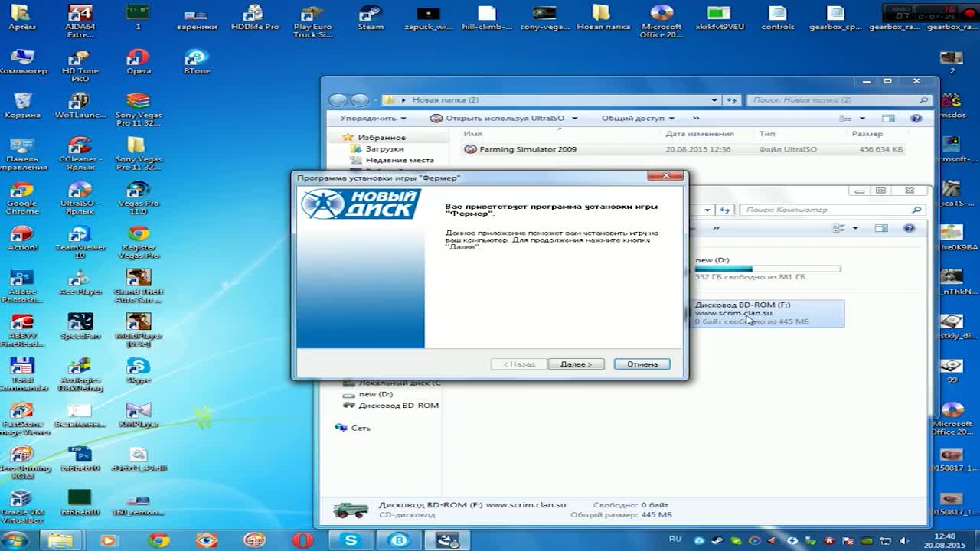This screenshot has height=551, width=980.
Task: Open the Общий доступ dropdown menu
Action: click(x=638, y=119)
